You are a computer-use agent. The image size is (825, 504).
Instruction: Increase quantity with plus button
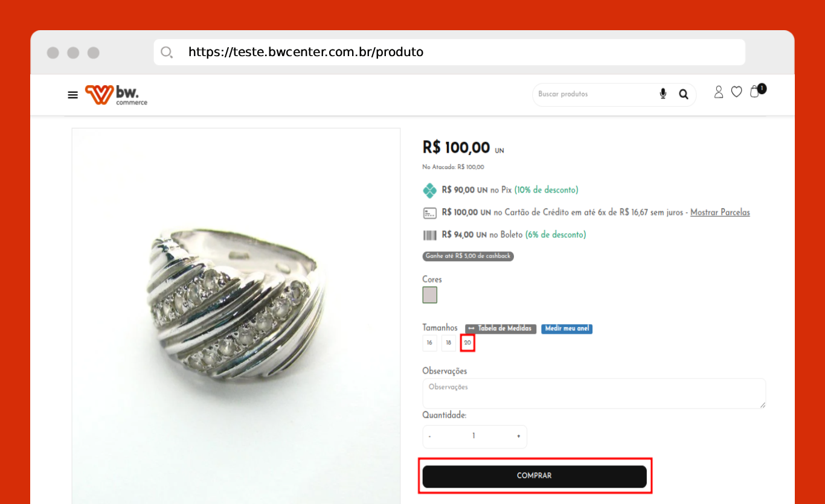518,436
